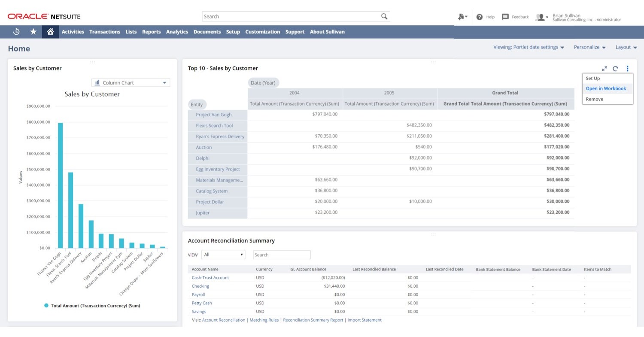
Task: Open the Transactions menu
Action: 105,31
